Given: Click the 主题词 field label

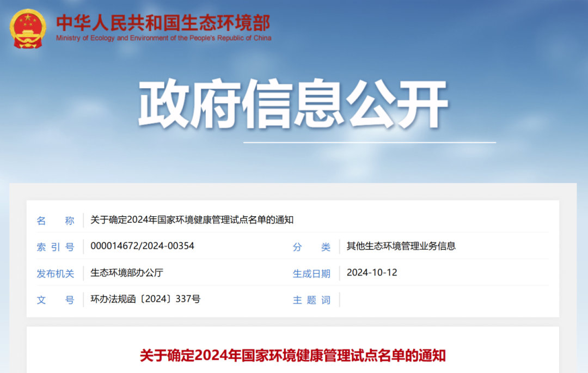Looking at the screenshot, I should [x=311, y=300].
